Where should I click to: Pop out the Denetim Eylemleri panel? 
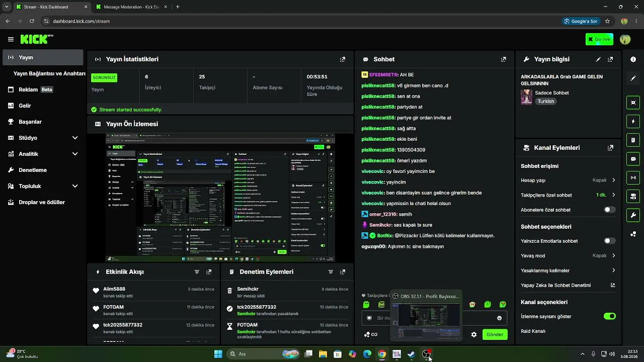click(x=343, y=272)
